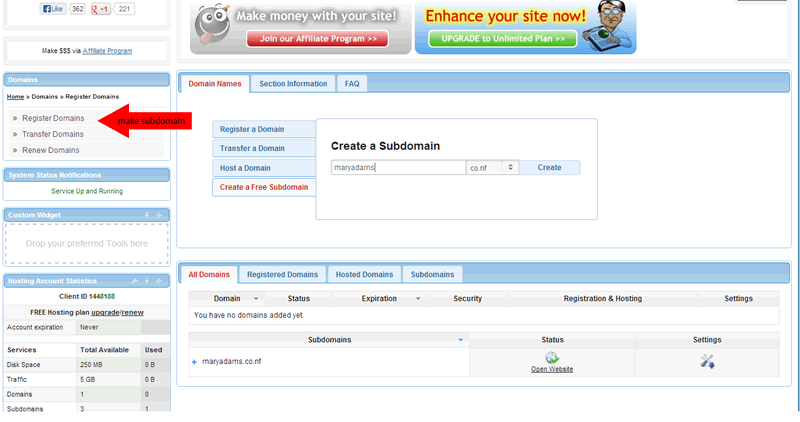This screenshot has height=422, width=800.
Task: Open the Domain column sort dropdown arrow
Action: (x=256, y=298)
